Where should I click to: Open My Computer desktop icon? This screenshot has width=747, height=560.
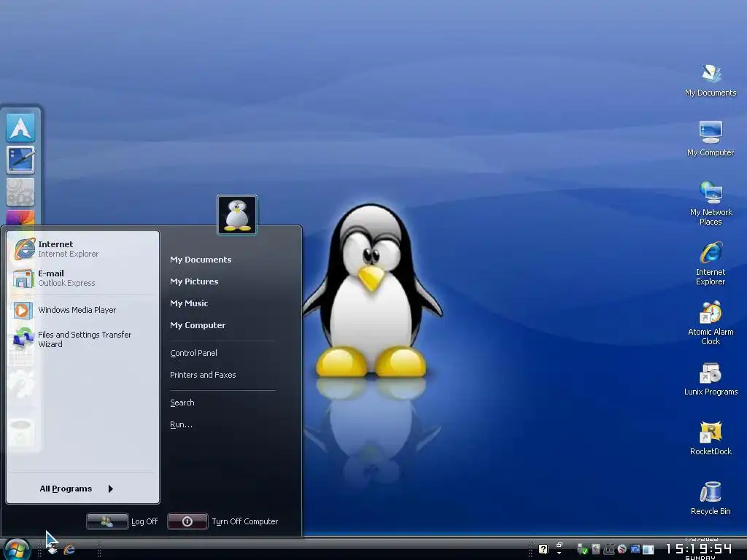click(x=711, y=139)
